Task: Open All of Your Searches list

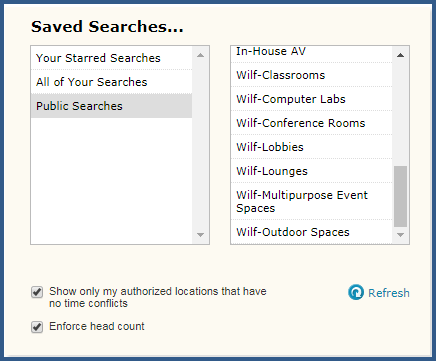Action: pyautogui.click(x=111, y=82)
